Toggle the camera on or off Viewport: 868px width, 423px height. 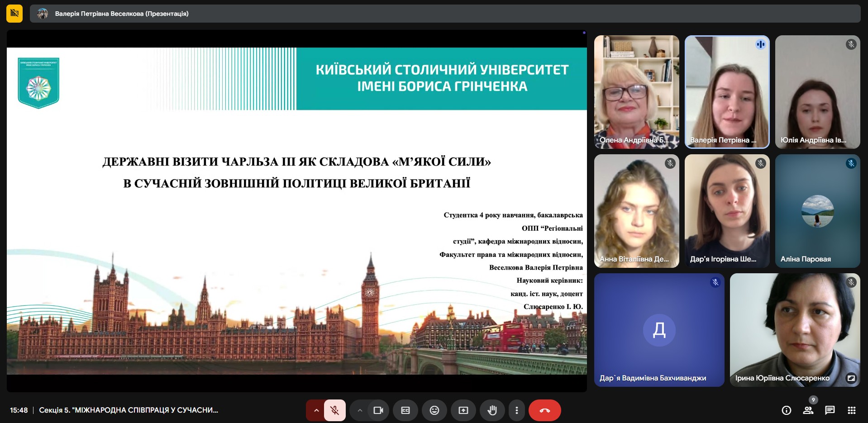click(x=378, y=410)
